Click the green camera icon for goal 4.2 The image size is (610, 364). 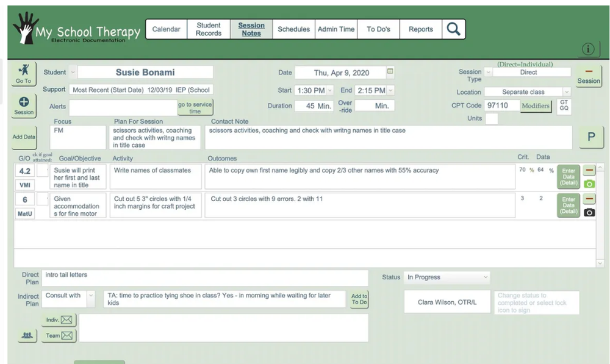[x=589, y=184]
